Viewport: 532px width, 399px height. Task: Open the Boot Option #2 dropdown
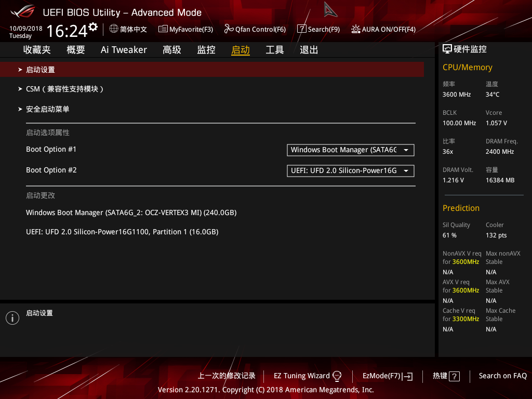[x=350, y=170]
